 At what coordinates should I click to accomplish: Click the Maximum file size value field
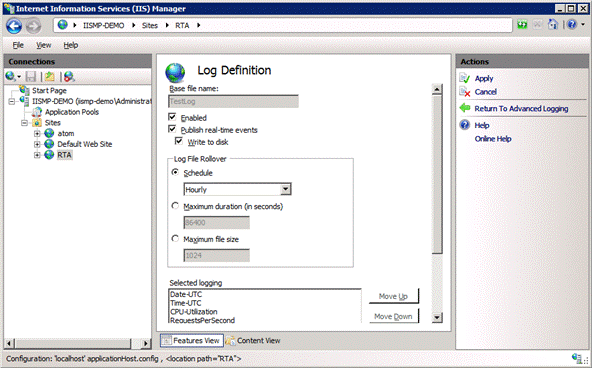(x=216, y=255)
